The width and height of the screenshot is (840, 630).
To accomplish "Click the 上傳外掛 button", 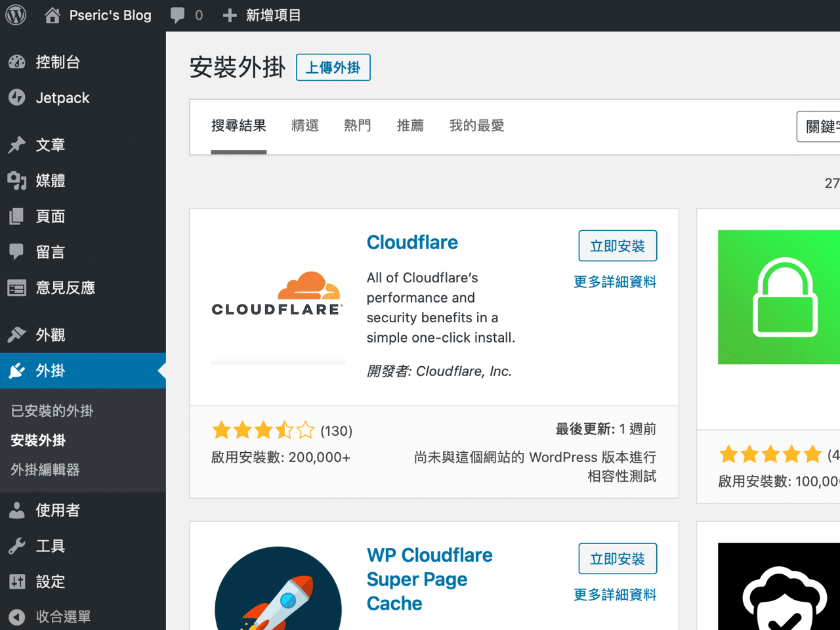I will (333, 68).
